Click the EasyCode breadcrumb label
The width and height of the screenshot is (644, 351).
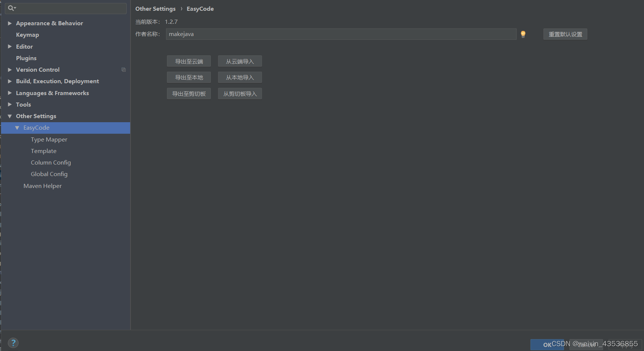[200, 9]
